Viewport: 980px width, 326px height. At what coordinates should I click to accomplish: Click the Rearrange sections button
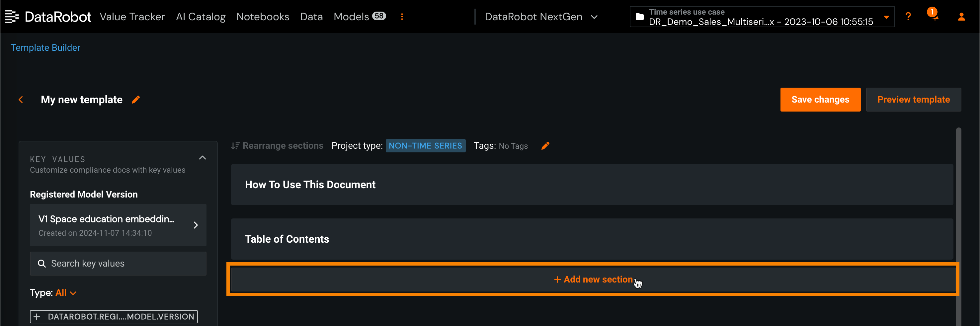pyautogui.click(x=277, y=146)
